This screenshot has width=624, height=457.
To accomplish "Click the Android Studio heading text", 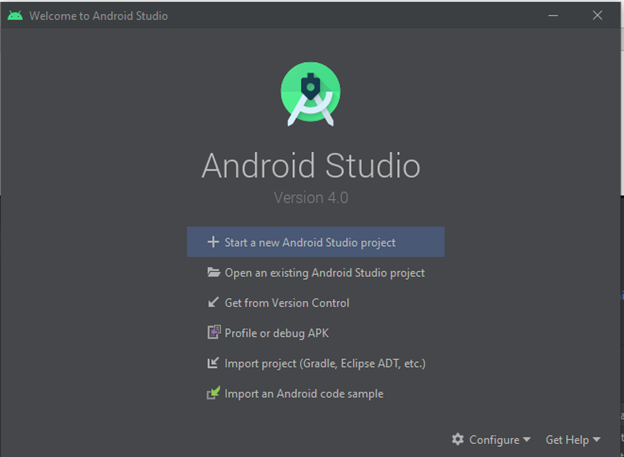I will [311, 166].
